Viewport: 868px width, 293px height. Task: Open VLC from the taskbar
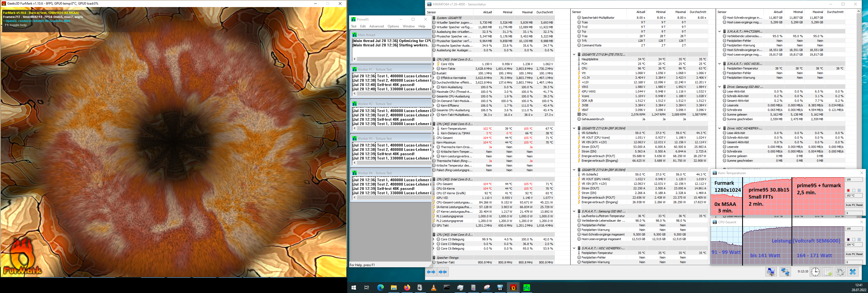(x=434, y=288)
